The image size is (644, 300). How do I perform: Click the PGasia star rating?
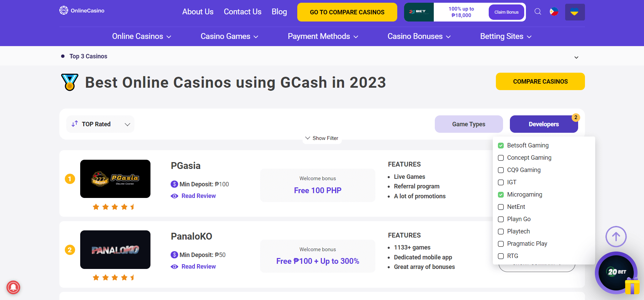click(114, 207)
